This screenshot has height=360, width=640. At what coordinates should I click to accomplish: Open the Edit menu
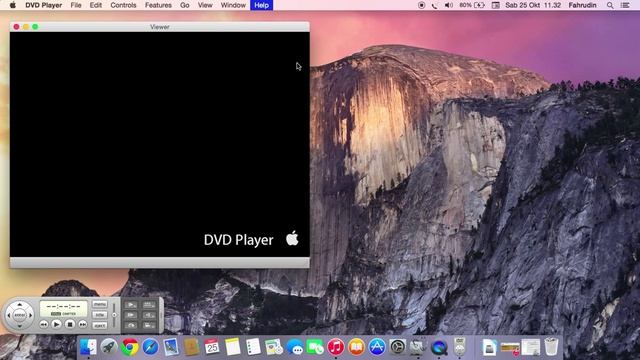point(96,5)
